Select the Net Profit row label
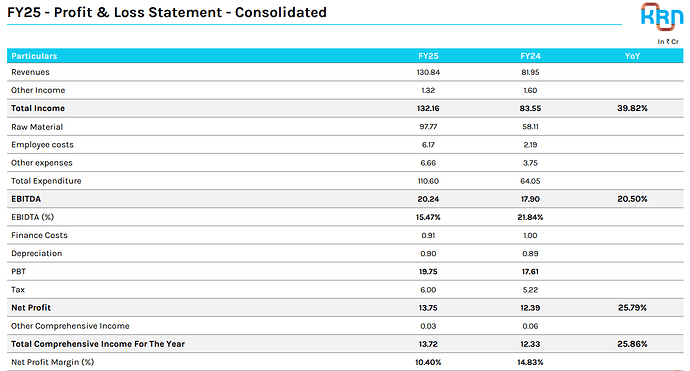This screenshot has width=690, height=371. click(31, 308)
